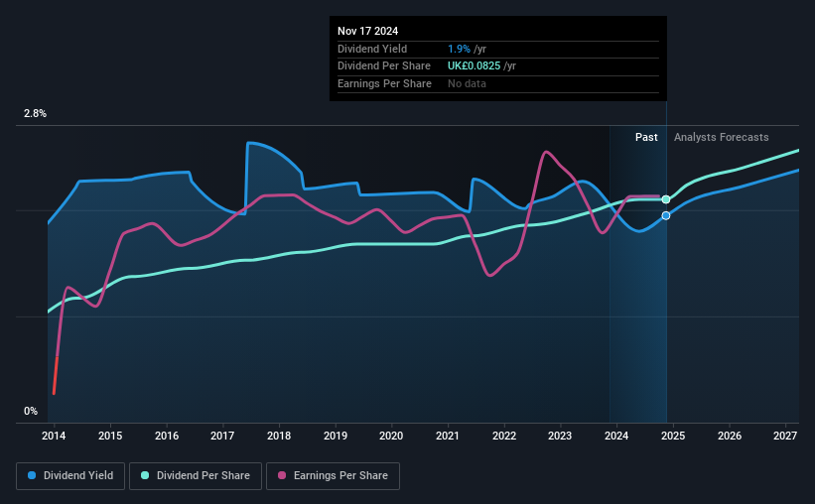Screen dimensions: 815x504
Task: Click the 'Nov 17 2024' tooltip date
Action: click(x=368, y=31)
